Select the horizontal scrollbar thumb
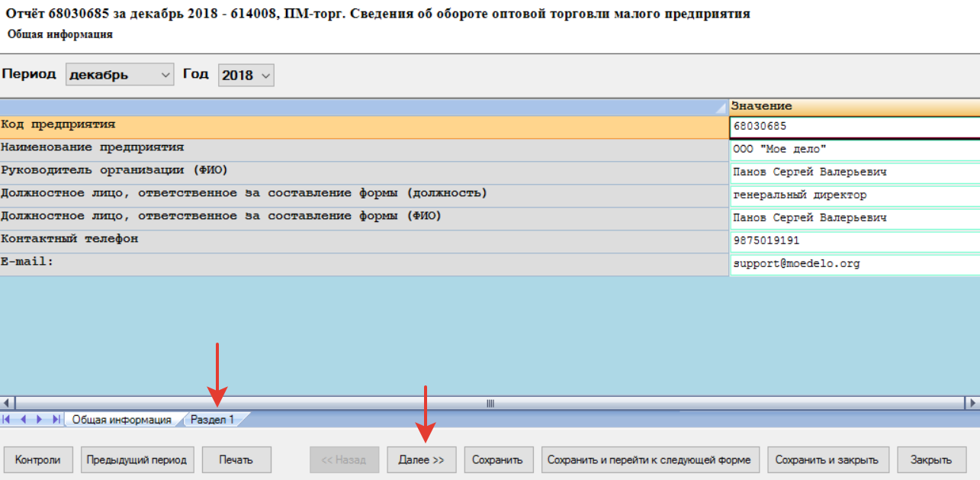The width and height of the screenshot is (980, 480). coord(490,403)
